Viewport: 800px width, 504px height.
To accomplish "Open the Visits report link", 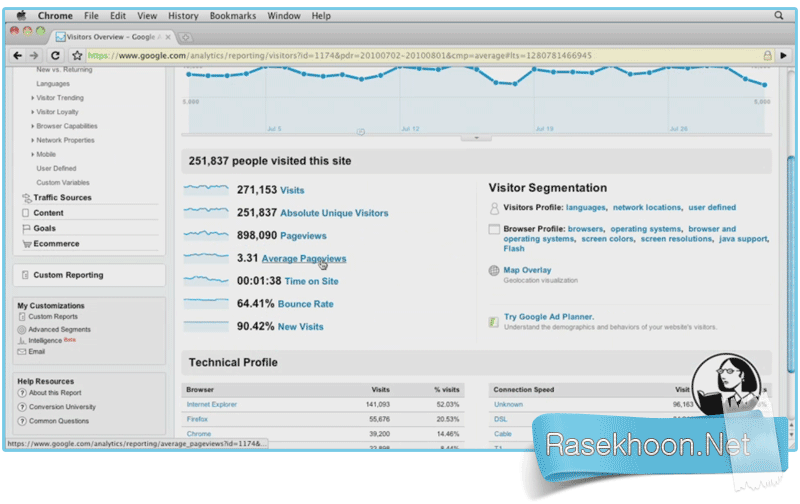I will (x=292, y=190).
